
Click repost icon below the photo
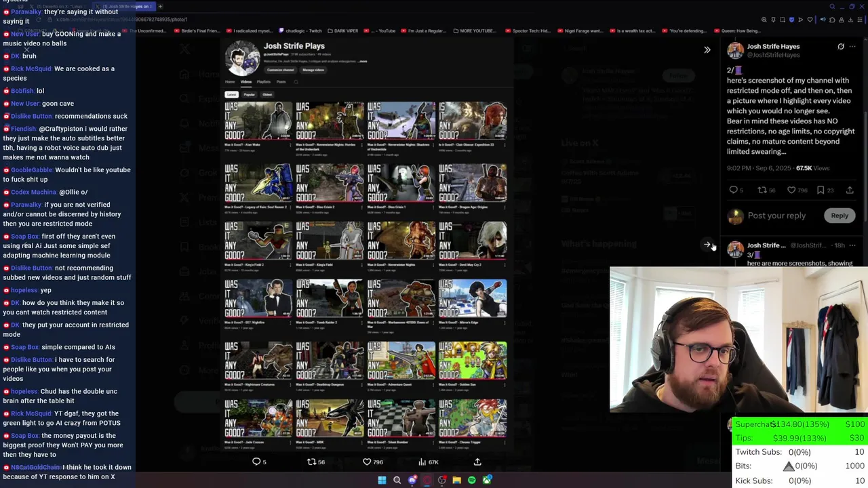point(312,462)
